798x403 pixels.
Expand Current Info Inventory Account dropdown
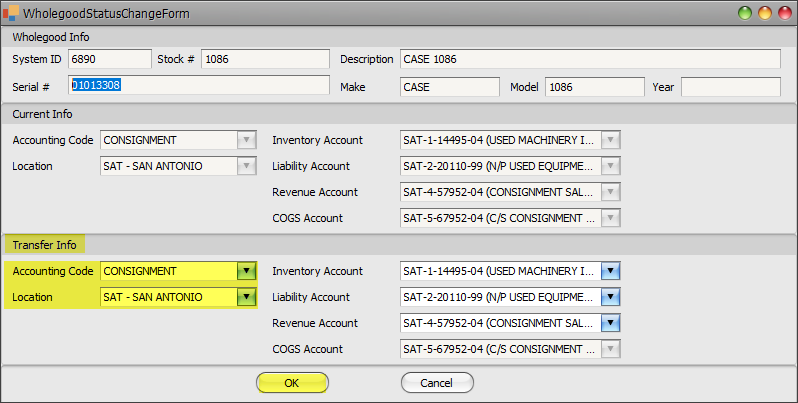point(610,140)
